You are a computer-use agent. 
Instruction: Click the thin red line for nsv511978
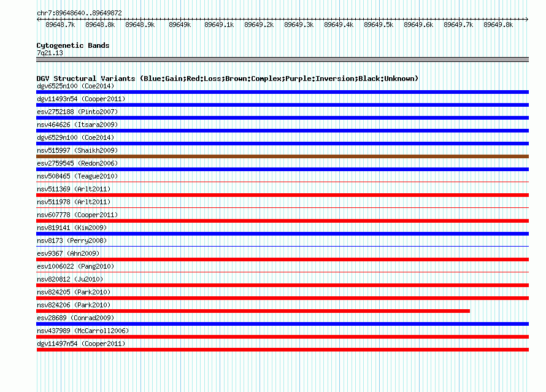coord(282,207)
